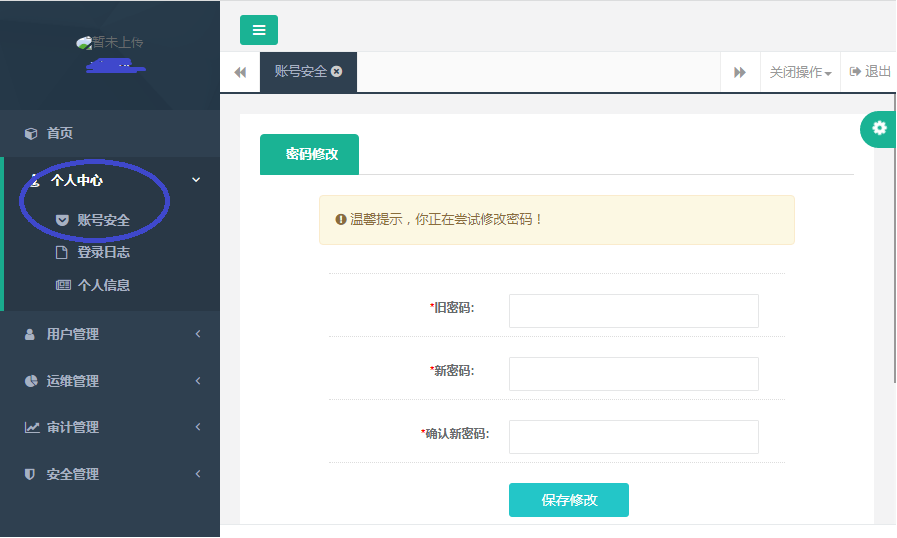The width and height of the screenshot is (897, 538).
Task: Click the 退出 logout link
Action: pyautogui.click(x=870, y=72)
